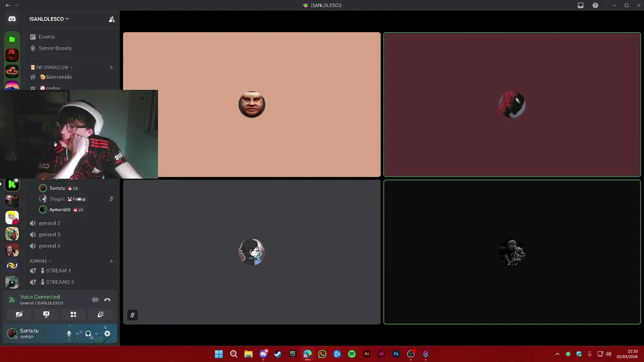Open User Settings gear

click(107, 333)
